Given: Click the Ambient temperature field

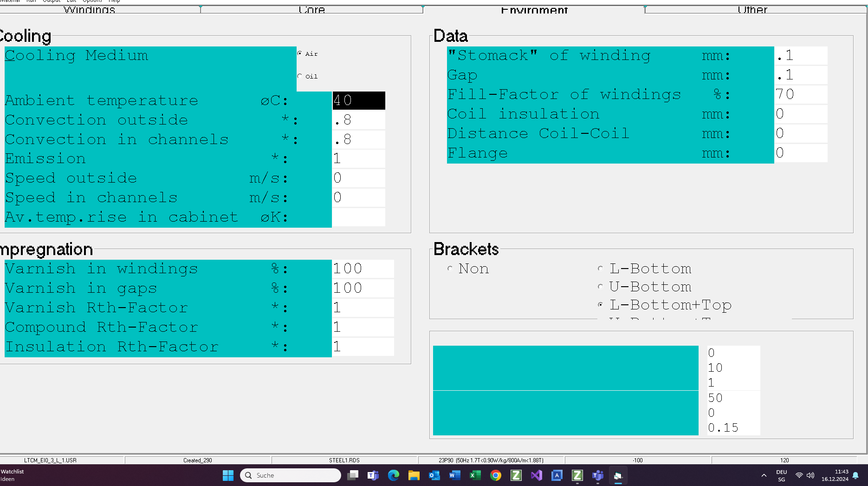Looking at the screenshot, I should click(x=359, y=100).
